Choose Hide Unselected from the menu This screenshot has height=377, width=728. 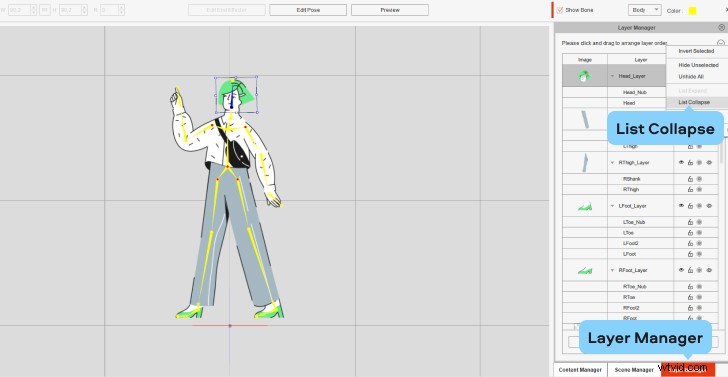coord(698,65)
